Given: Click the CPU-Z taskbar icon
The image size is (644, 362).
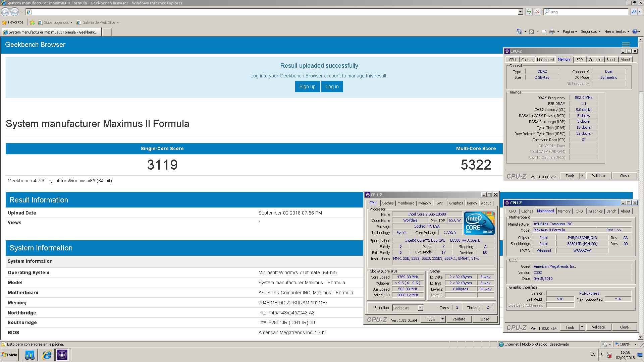Looking at the screenshot, I should [62, 355].
